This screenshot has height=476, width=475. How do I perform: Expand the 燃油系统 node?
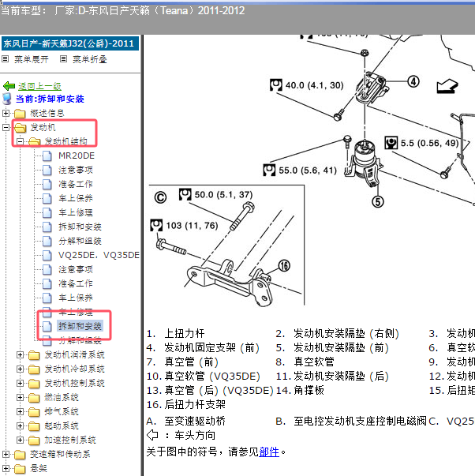[x=20, y=397]
